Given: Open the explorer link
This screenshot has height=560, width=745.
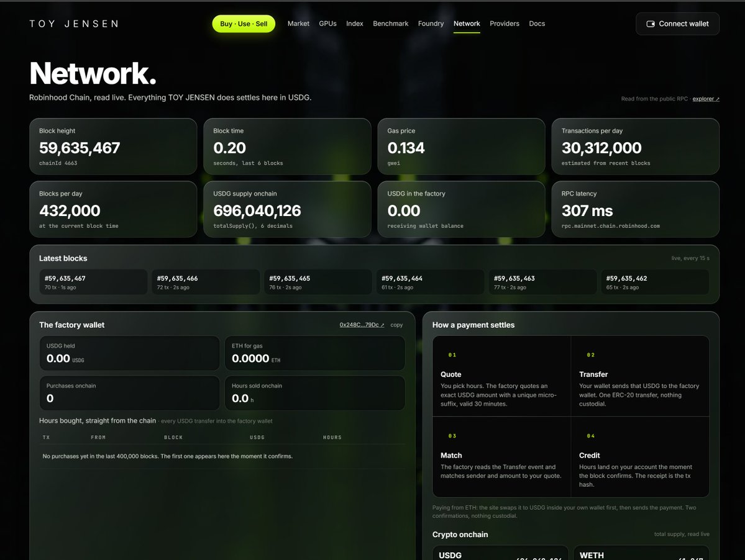Looking at the screenshot, I should pos(706,99).
